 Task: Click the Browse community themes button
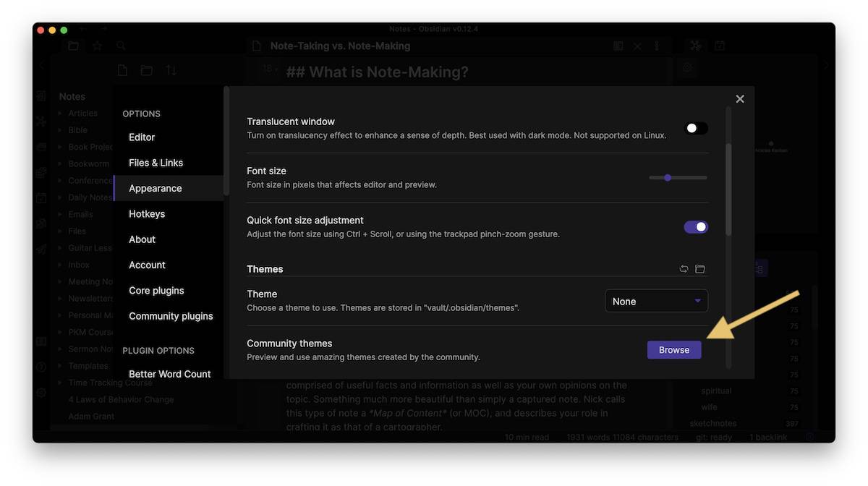point(674,350)
